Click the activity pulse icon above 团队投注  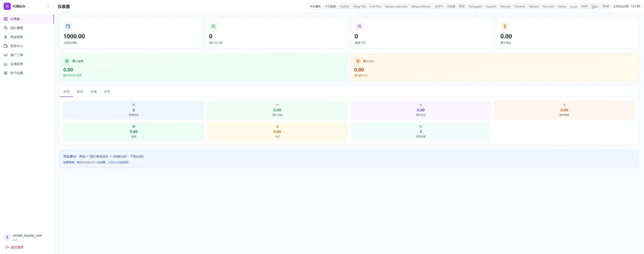(421, 105)
